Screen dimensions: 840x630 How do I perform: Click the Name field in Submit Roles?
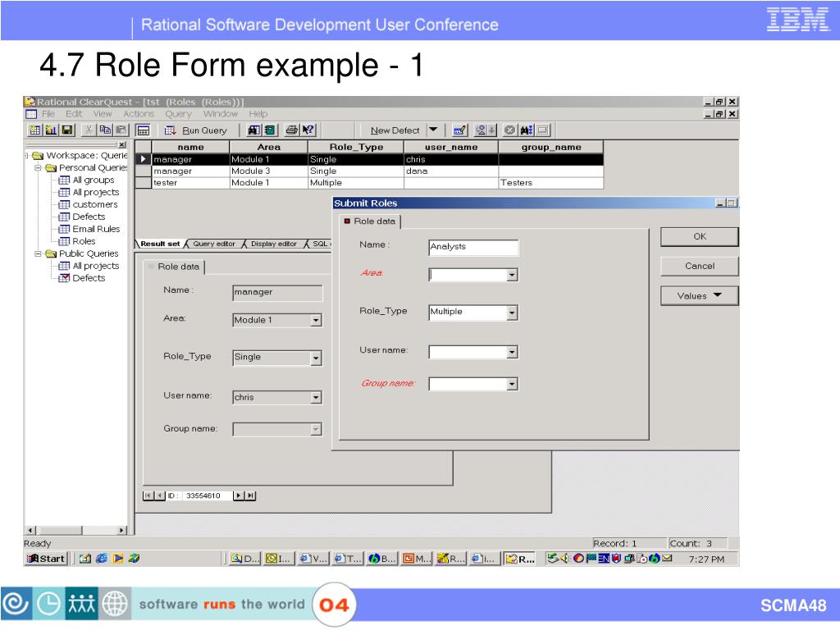pos(473,247)
